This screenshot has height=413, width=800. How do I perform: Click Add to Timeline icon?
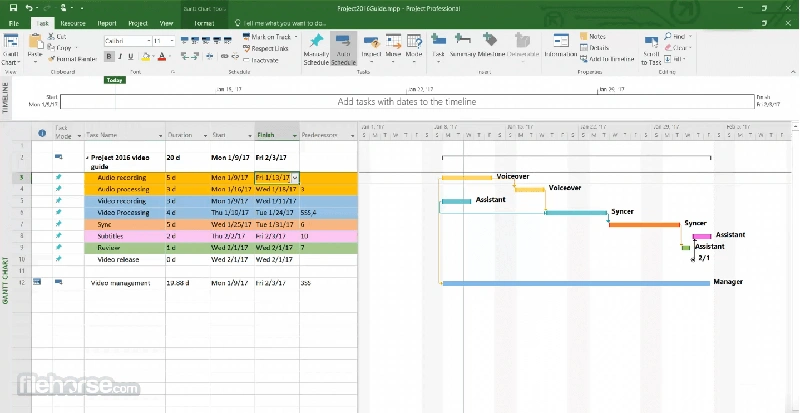(x=584, y=59)
